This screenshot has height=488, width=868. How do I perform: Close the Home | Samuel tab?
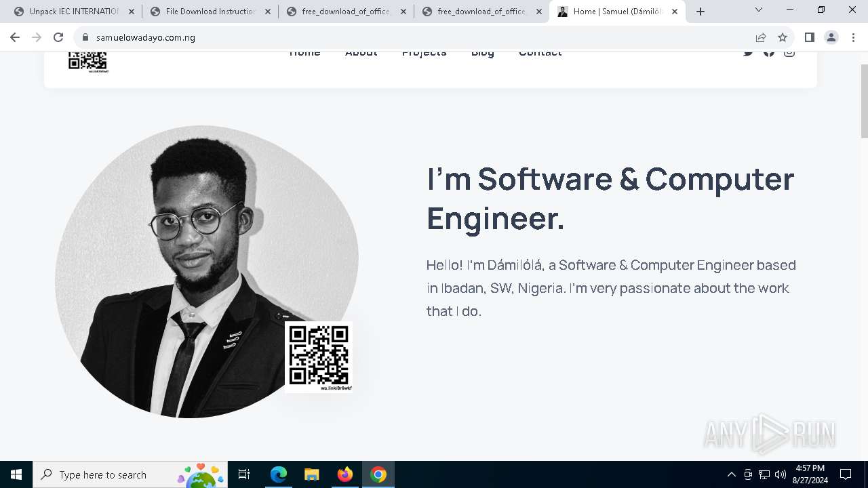coord(675,12)
